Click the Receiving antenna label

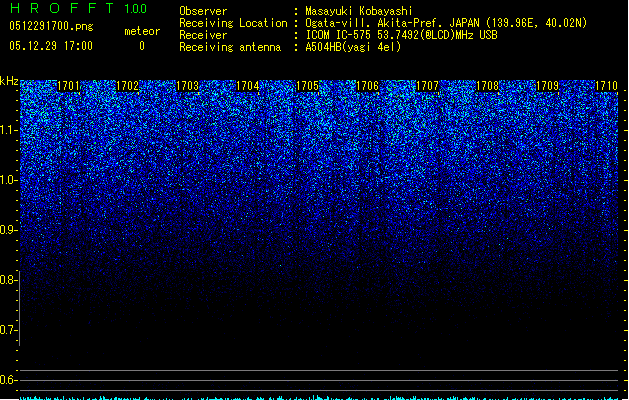coord(230,47)
